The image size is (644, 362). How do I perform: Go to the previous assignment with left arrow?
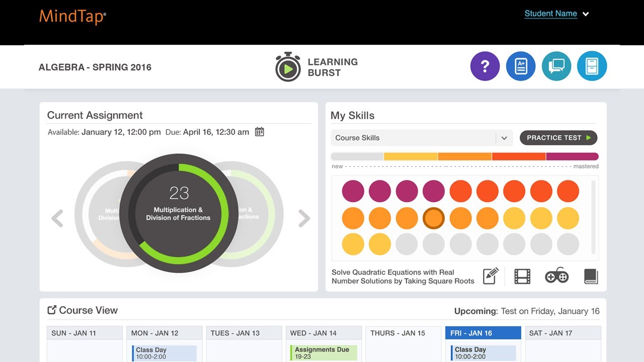point(57,218)
